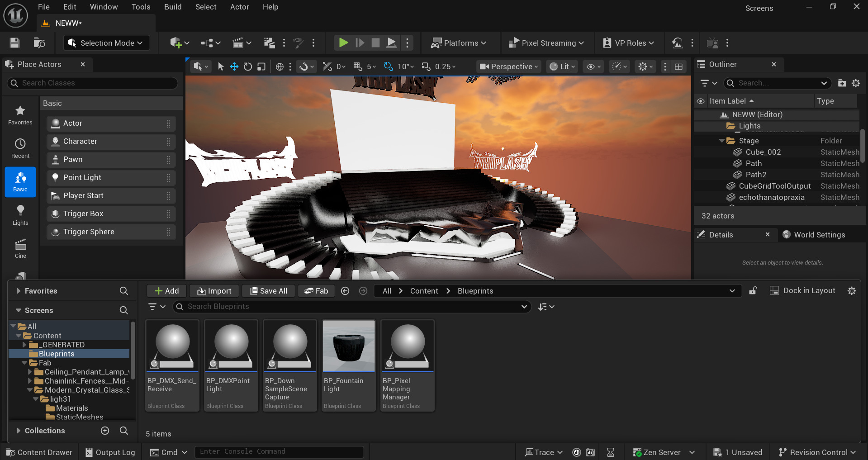Choose the Select objects arrow tool in viewport
This screenshot has width=868, height=460.
click(x=221, y=66)
